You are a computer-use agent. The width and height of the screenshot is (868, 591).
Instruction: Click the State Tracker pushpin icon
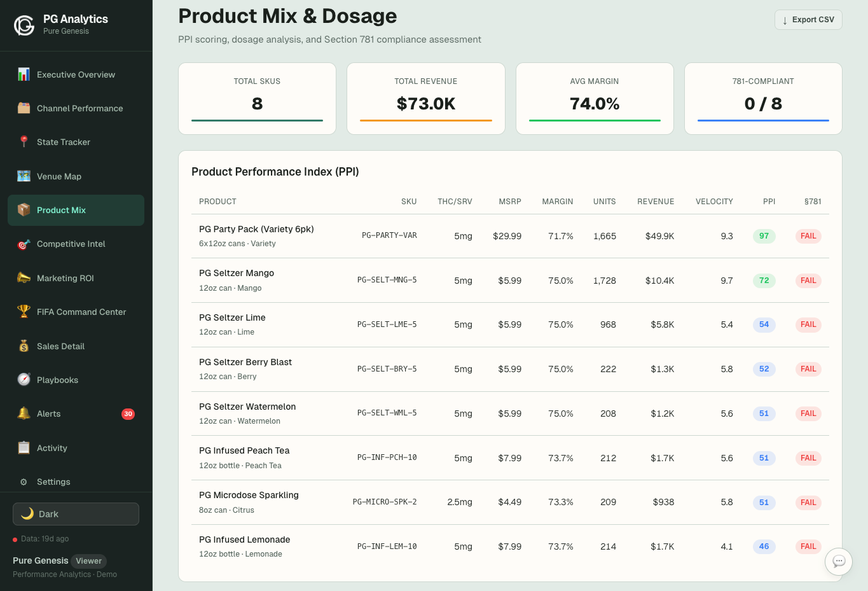pyautogui.click(x=22, y=142)
